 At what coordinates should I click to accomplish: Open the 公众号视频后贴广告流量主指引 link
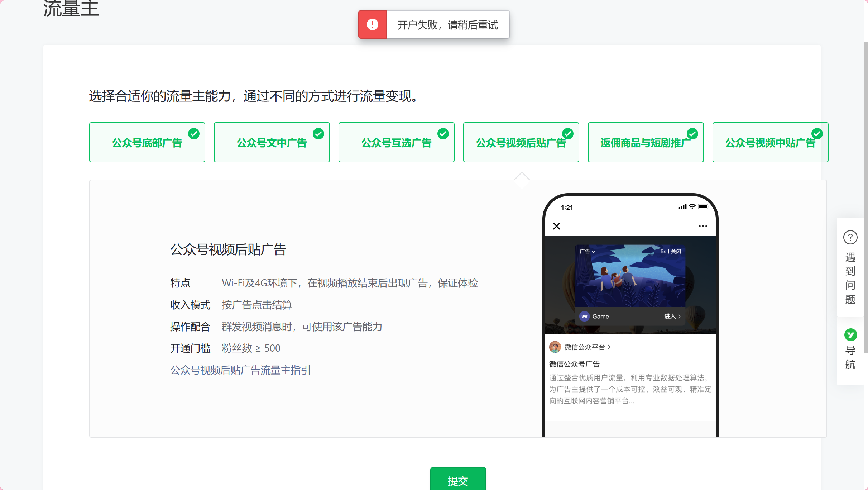tap(240, 370)
